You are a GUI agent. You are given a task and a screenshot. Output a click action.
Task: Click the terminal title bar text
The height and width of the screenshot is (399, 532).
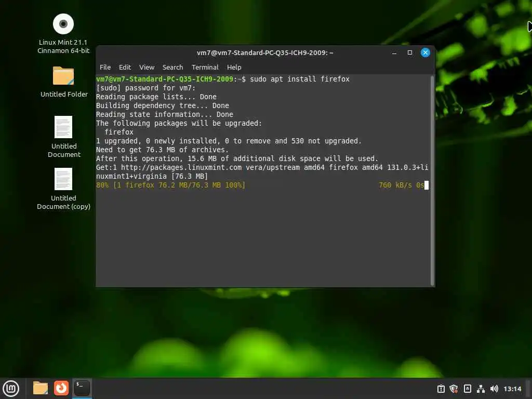click(265, 52)
